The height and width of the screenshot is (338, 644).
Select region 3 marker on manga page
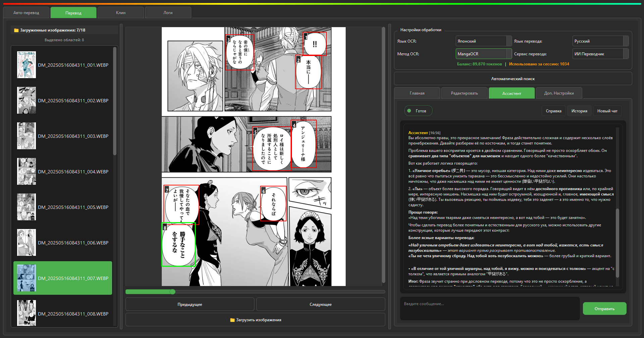[229, 40]
